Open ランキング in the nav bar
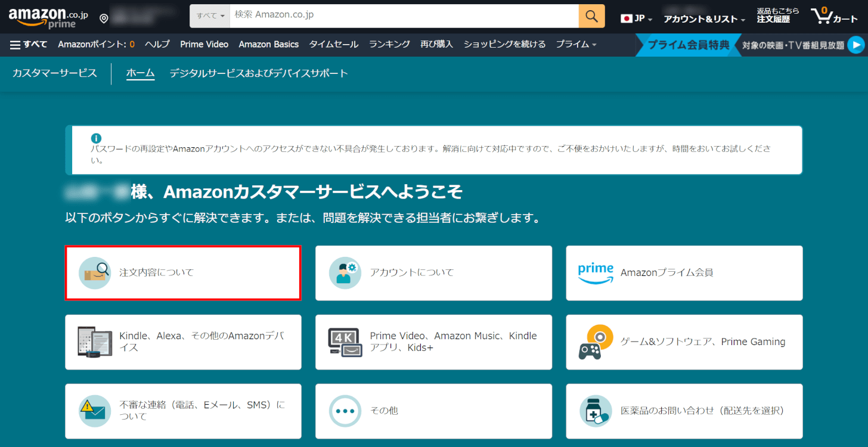Viewport: 868px width, 447px height. [x=389, y=44]
